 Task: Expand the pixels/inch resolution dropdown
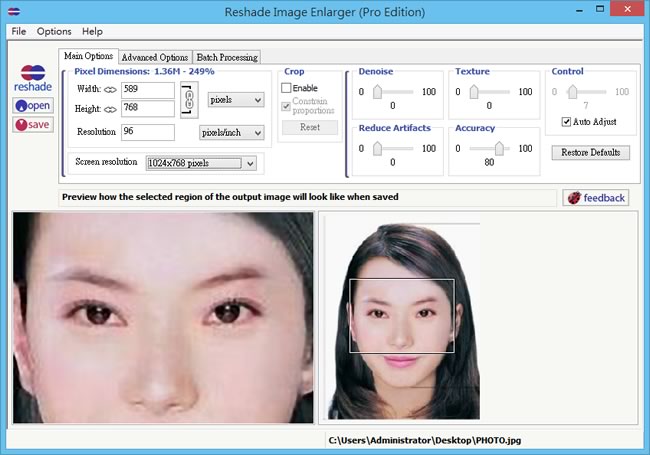[x=232, y=133]
